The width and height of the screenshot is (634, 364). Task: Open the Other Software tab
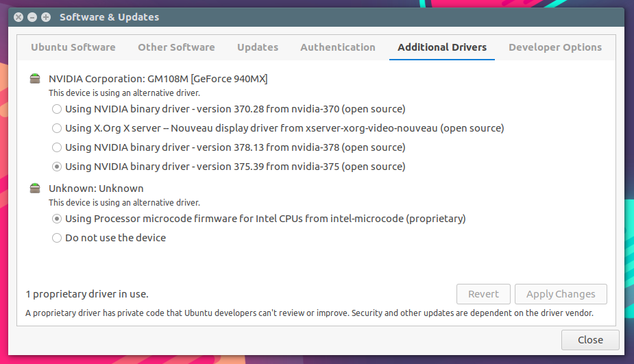(x=176, y=47)
